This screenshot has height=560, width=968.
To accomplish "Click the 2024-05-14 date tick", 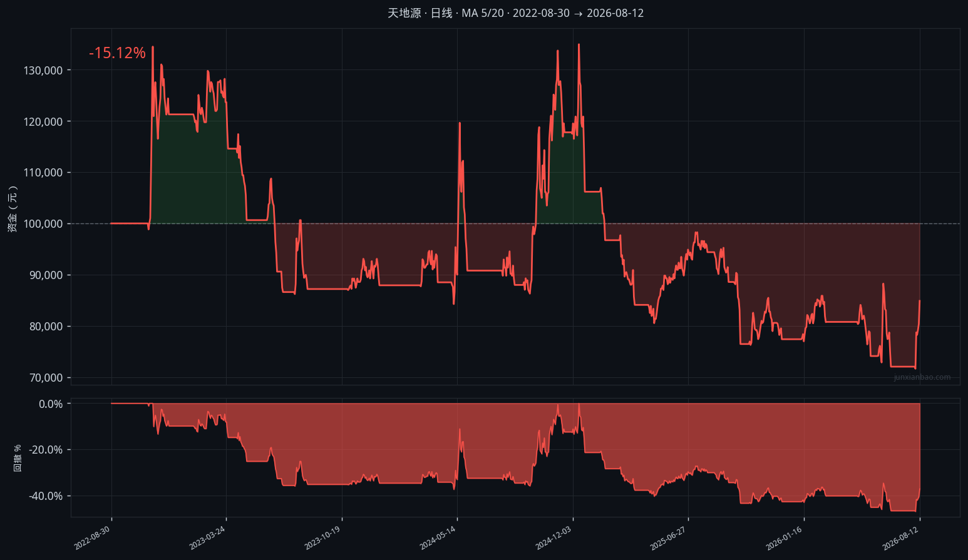I will coord(438,538).
